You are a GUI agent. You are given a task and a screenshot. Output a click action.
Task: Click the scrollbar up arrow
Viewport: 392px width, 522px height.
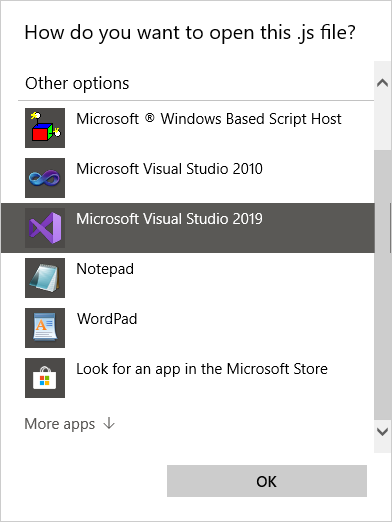click(382, 83)
